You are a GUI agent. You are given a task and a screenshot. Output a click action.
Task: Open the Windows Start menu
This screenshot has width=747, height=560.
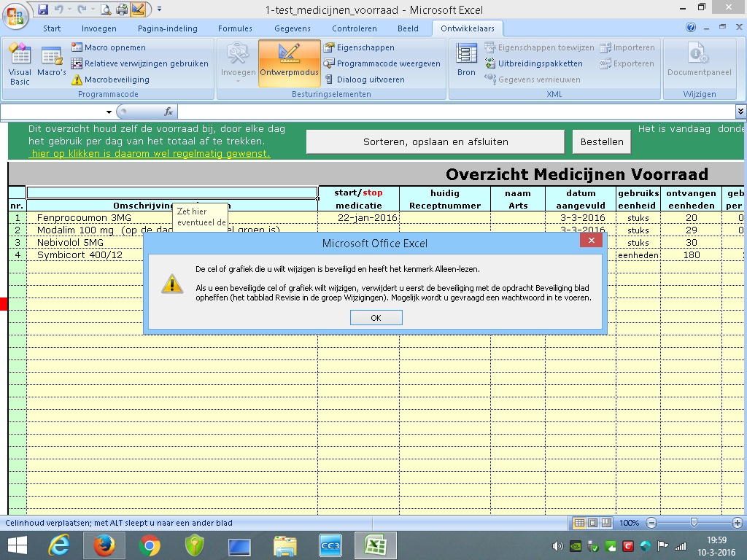pyautogui.click(x=18, y=545)
